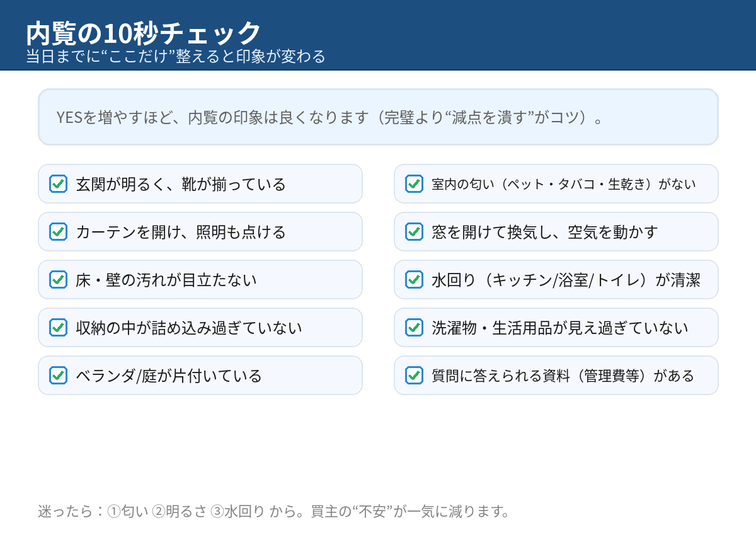
Task: Toggle the カーテンを開け、照明も点ける checkbox
Action: (x=59, y=232)
